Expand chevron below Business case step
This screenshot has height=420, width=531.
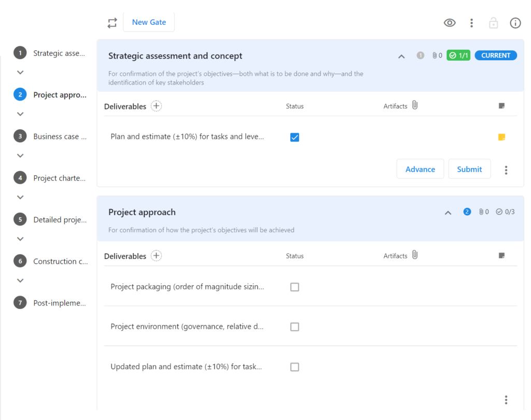coord(20,156)
